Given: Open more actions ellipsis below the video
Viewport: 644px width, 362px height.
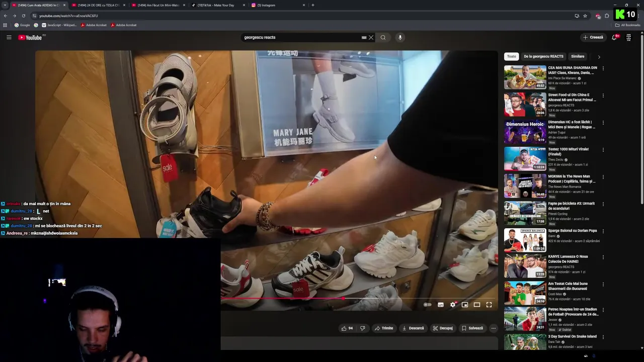Looking at the screenshot, I should click(493, 328).
